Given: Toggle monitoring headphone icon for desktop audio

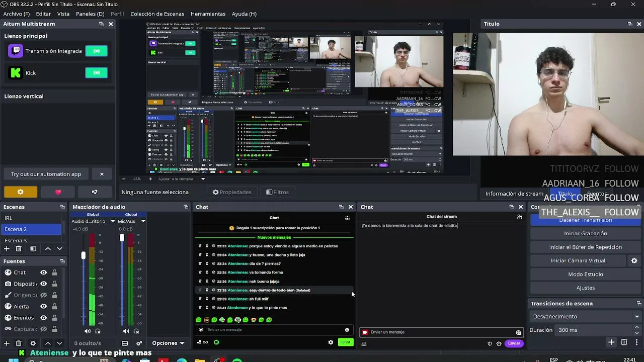Looking at the screenshot, I should [x=98, y=331].
